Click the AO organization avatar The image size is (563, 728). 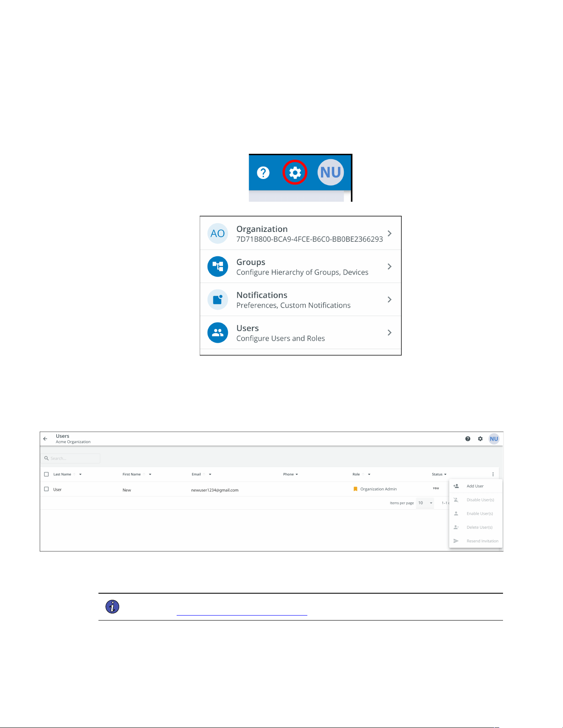coord(218,233)
